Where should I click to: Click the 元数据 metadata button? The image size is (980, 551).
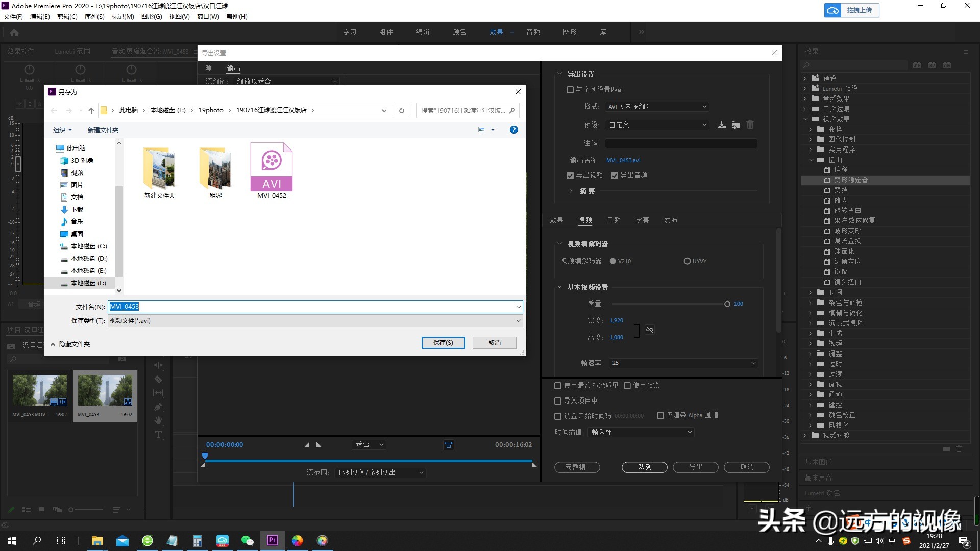click(577, 467)
